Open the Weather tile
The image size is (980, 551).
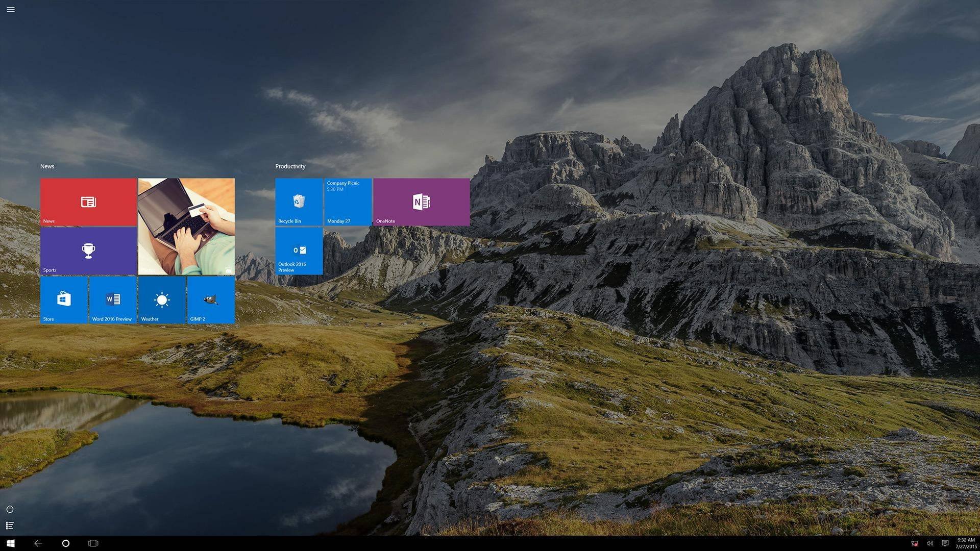(162, 299)
